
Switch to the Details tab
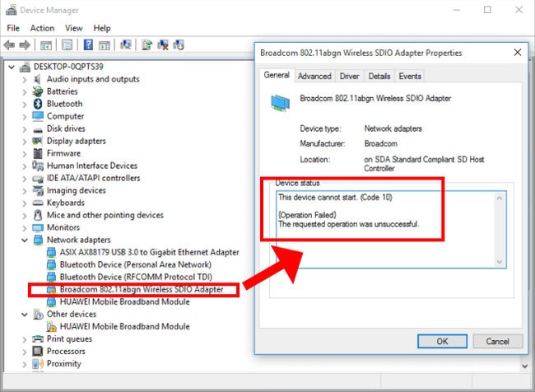point(379,76)
